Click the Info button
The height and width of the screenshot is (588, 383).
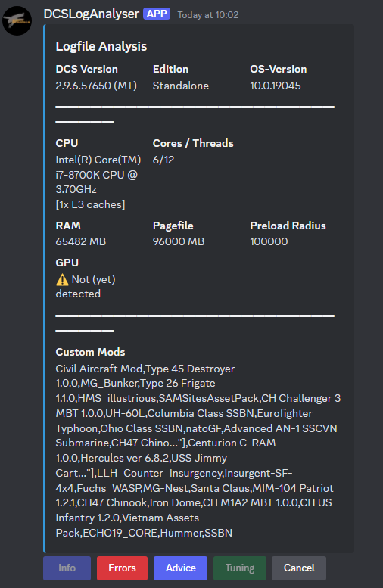click(x=67, y=568)
